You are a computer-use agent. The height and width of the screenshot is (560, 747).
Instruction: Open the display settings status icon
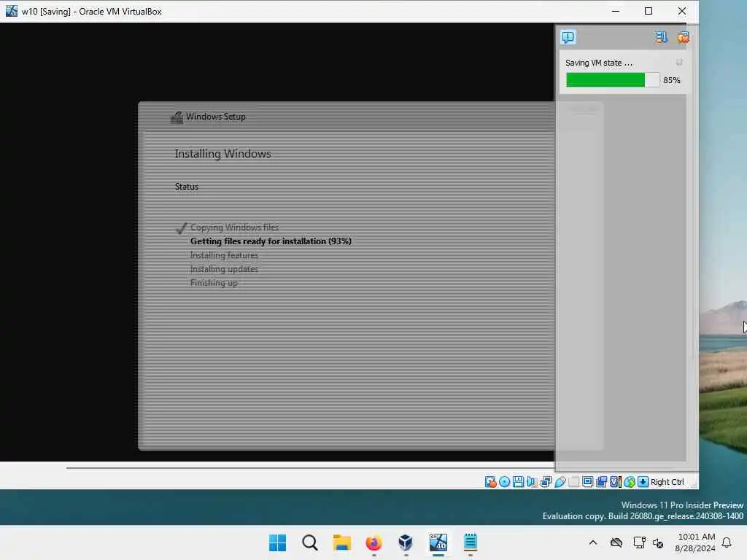click(587, 482)
